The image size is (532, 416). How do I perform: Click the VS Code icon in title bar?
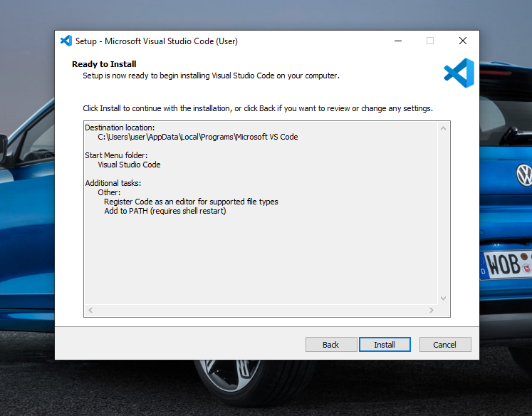(66, 41)
